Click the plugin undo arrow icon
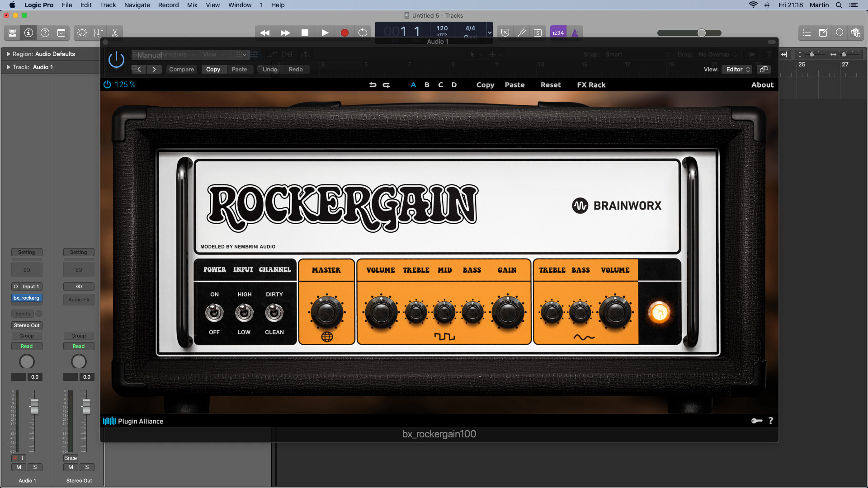This screenshot has height=488, width=868. tap(373, 84)
